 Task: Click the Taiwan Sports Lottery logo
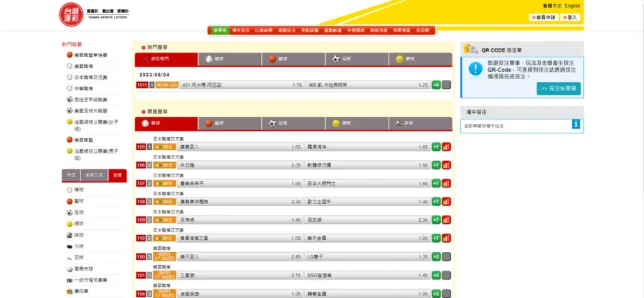pos(70,14)
